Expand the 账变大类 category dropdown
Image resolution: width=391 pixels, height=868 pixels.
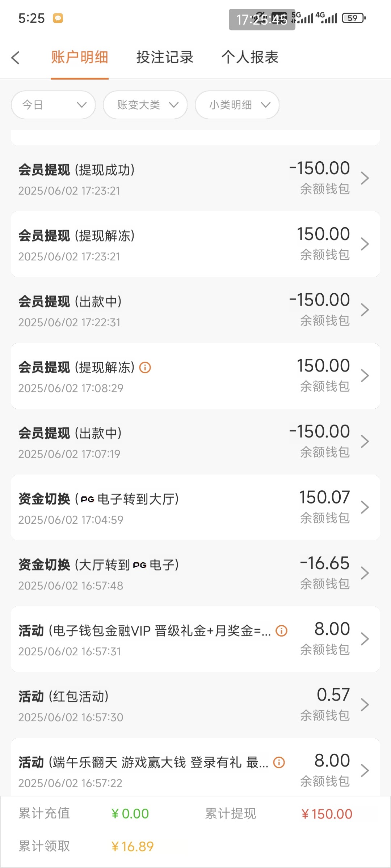[x=146, y=105]
